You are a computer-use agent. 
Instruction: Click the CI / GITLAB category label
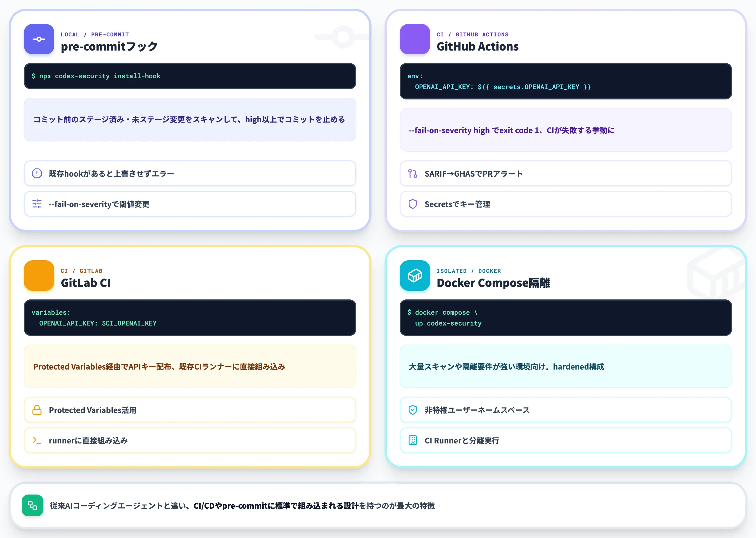[81, 271]
